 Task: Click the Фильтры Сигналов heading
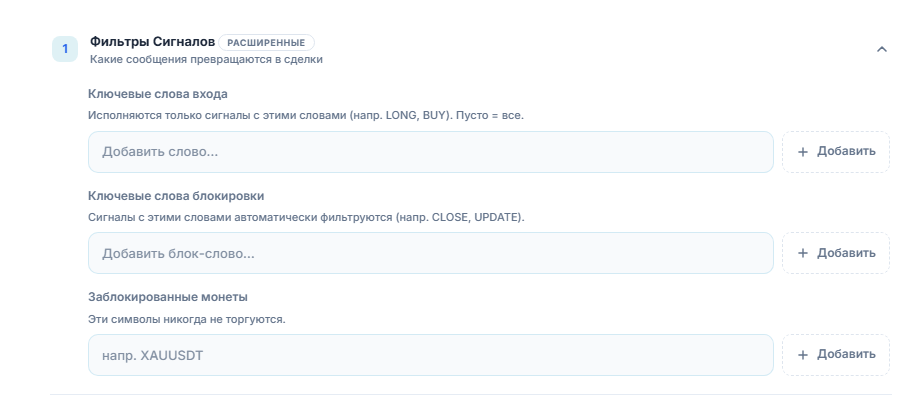pos(152,42)
